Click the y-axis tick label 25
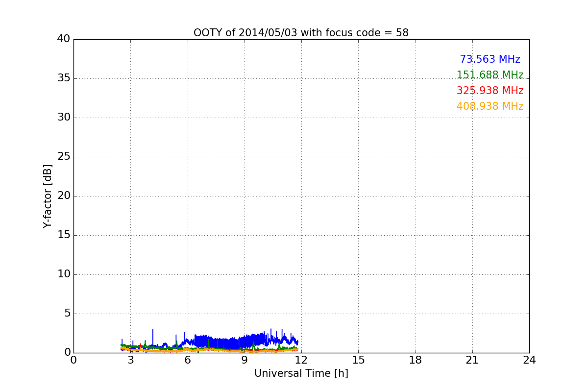The image size is (588, 392). point(63,157)
